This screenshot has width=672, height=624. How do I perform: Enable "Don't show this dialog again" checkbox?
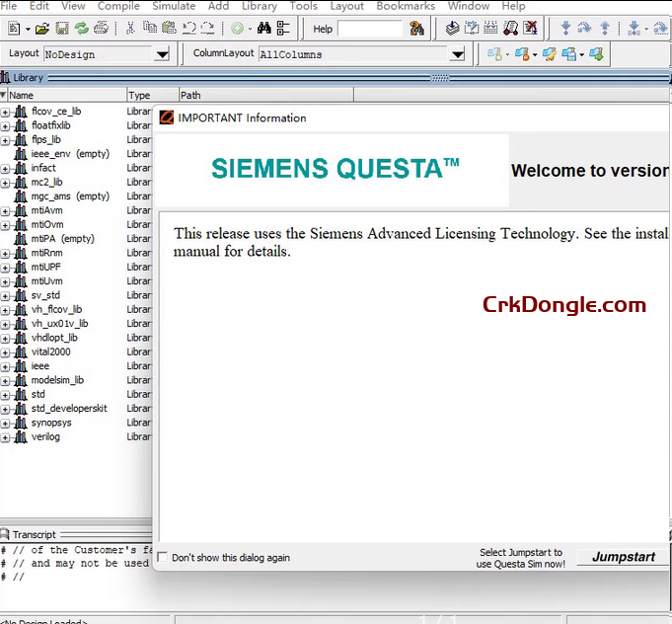pyautogui.click(x=163, y=558)
